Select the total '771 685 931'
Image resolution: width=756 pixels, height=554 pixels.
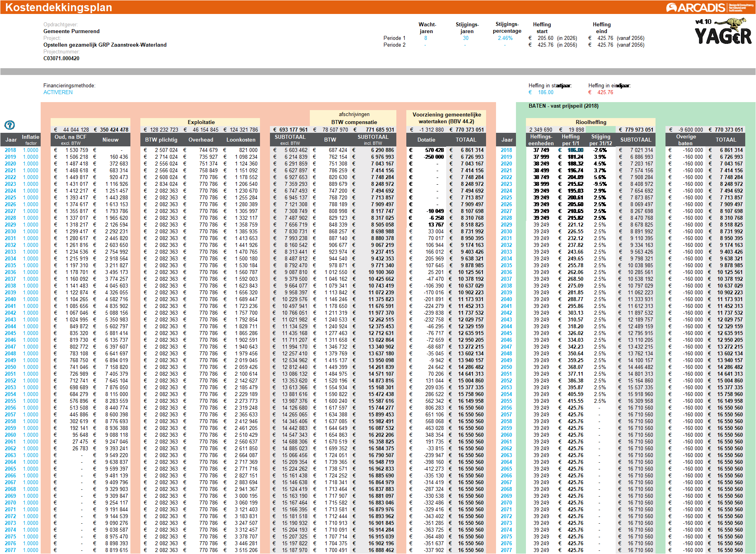tap(380, 130)
